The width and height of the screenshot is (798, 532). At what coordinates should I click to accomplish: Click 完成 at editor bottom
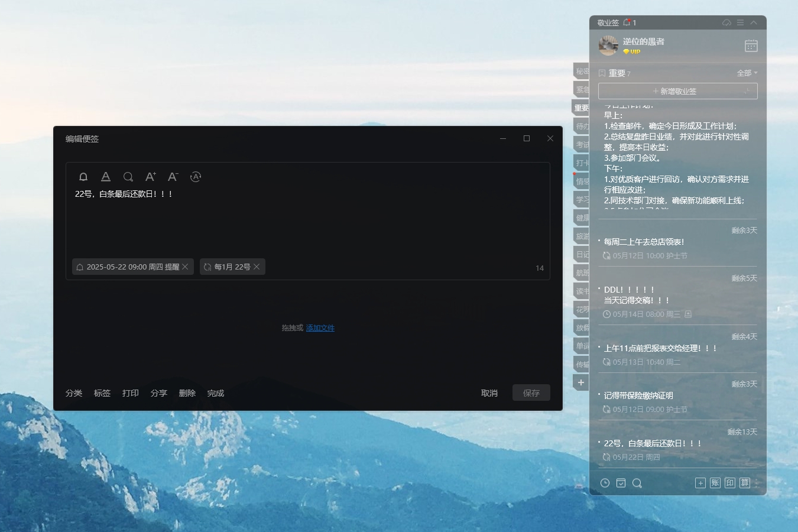(x=216, y=393)
